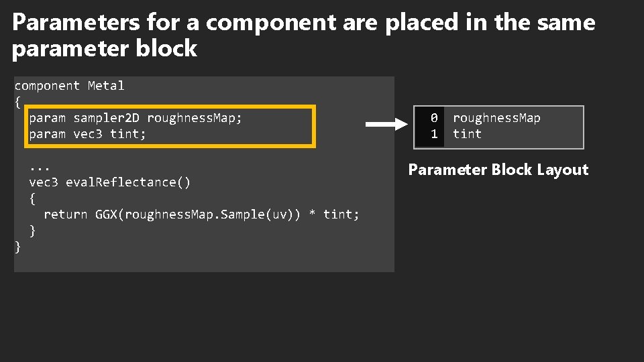Click index 0 cell in the layout table
The height and width of the screenshot is (362, 644).
434,118
